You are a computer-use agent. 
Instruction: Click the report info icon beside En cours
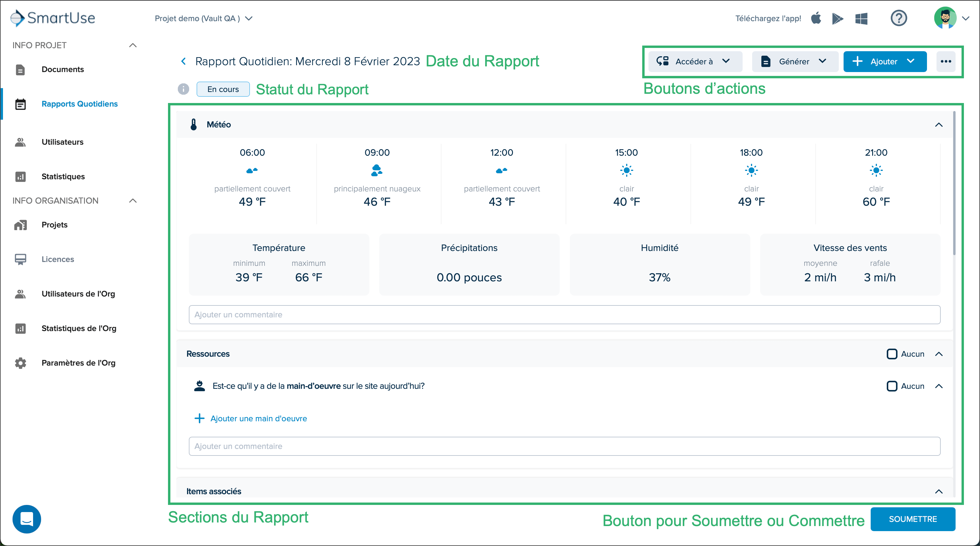183,89
